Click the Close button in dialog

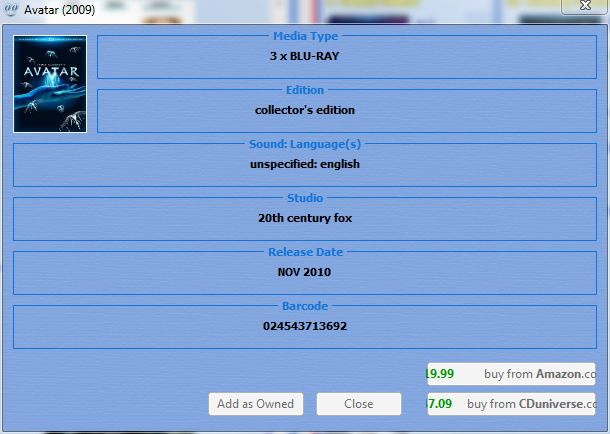point(359,404)
